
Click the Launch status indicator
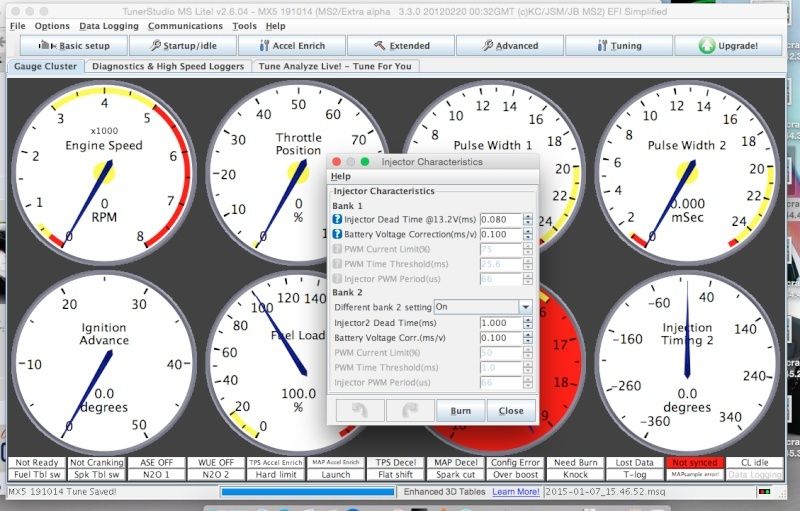click(336, 474)
